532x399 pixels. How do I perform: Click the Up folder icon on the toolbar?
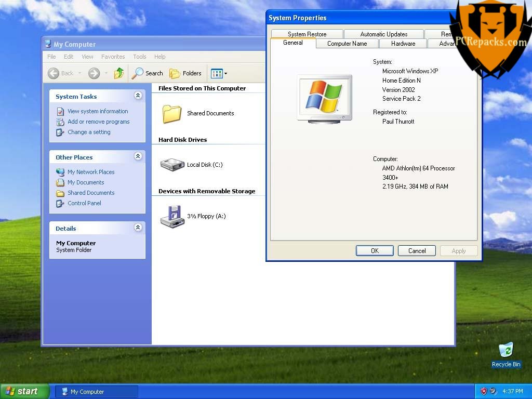[x=118, y=73]
